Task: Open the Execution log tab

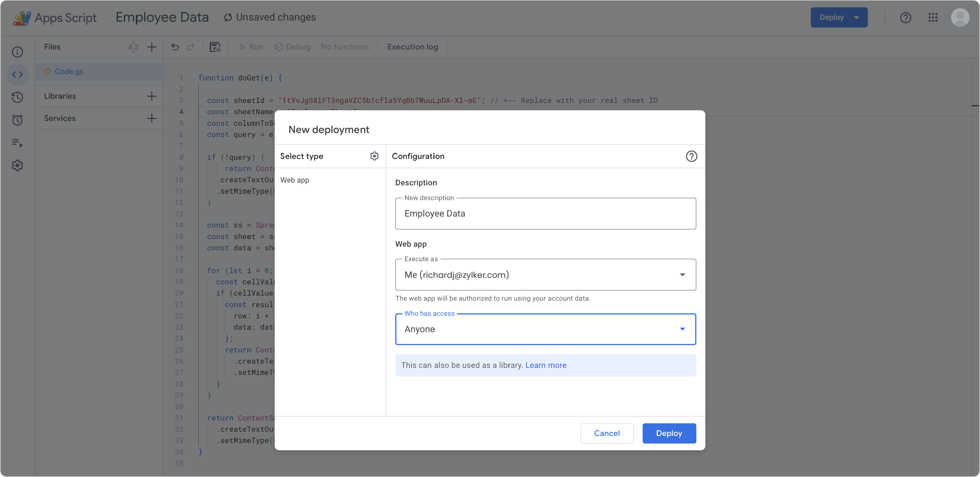Action: coord(412,47)
